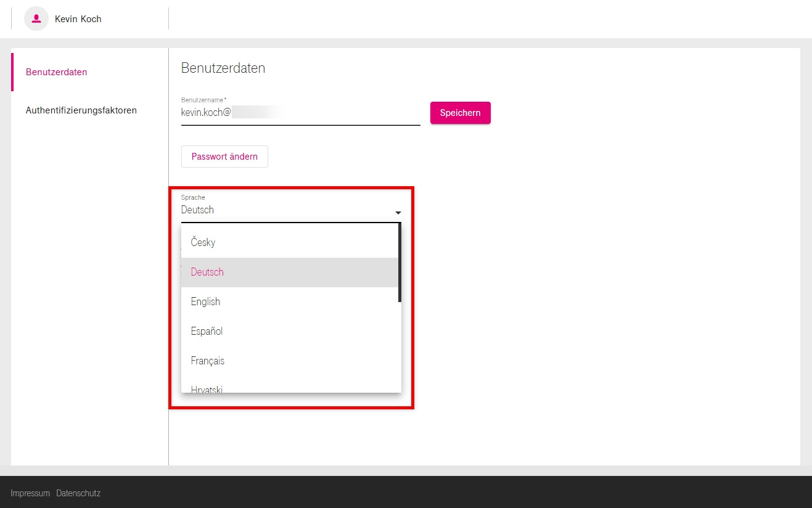This screenshot has width=812, height=508.
Task: Click the Benutzername field label
Action: point(203,100)
